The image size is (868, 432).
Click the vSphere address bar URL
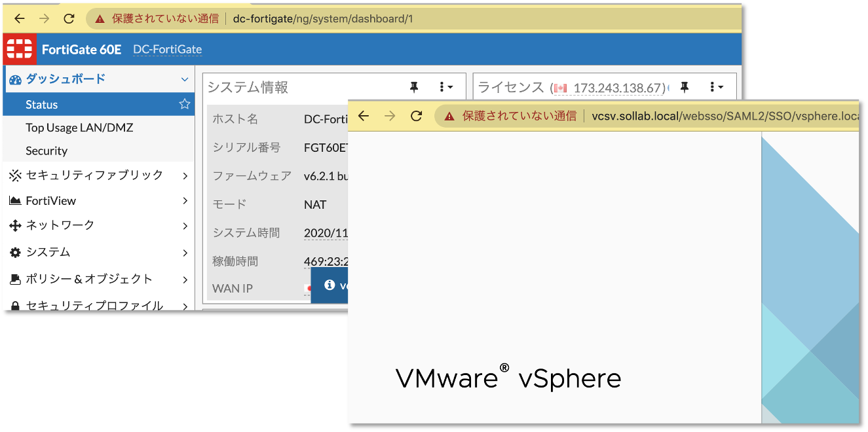coord(725,116)
